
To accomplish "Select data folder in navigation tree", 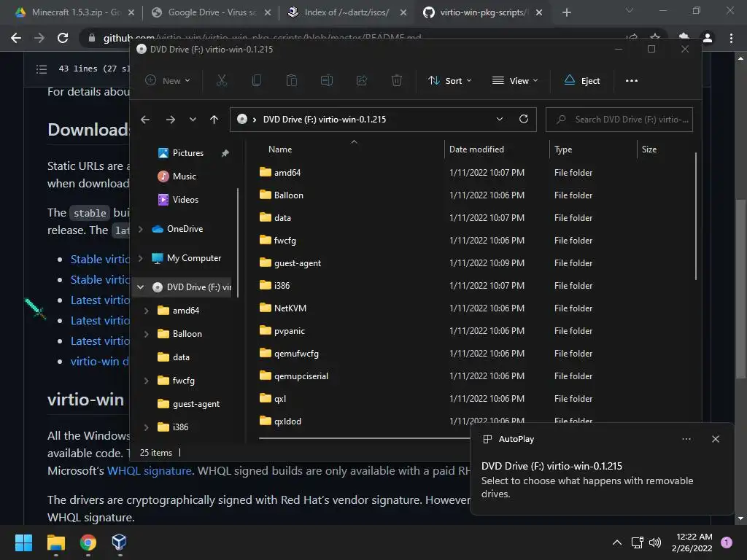I will click(174, 357).
